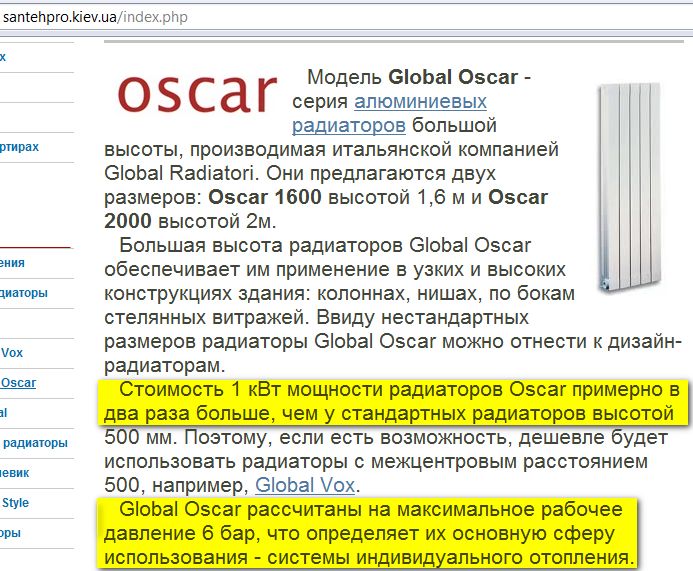Click the address bar URL santehpro.kiev.ua/index.php

point(95,17)
